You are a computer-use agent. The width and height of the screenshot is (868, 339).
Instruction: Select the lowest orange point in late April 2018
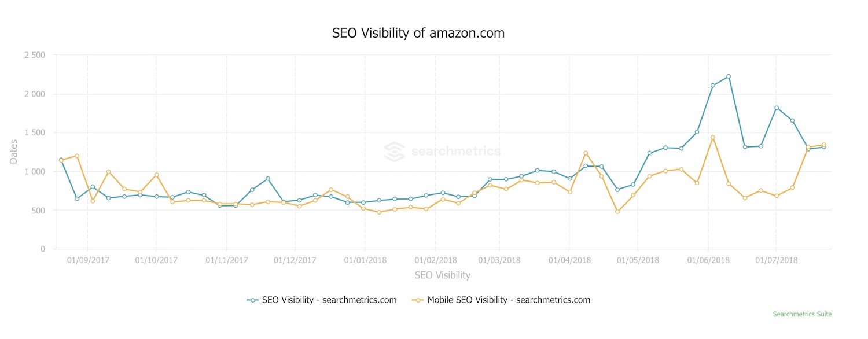pyautogui.click(x=617, y=212)
